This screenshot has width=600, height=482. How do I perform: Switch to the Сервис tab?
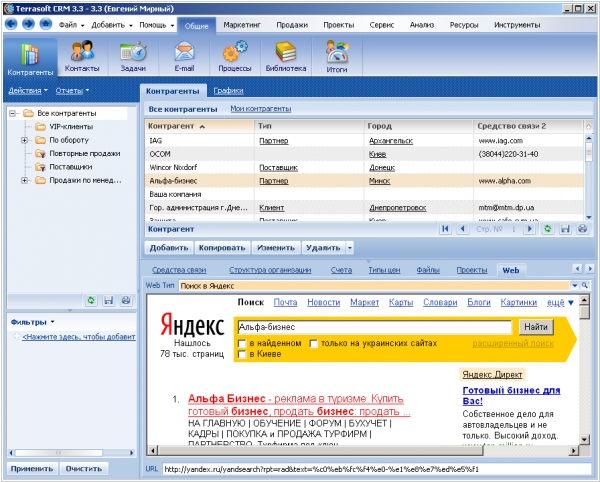[x=382, y=25]
